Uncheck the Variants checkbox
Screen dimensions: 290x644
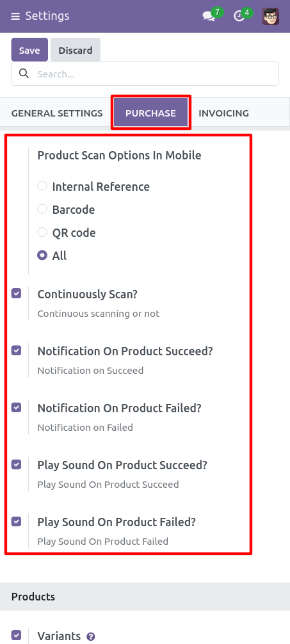(x=16, y=635)
